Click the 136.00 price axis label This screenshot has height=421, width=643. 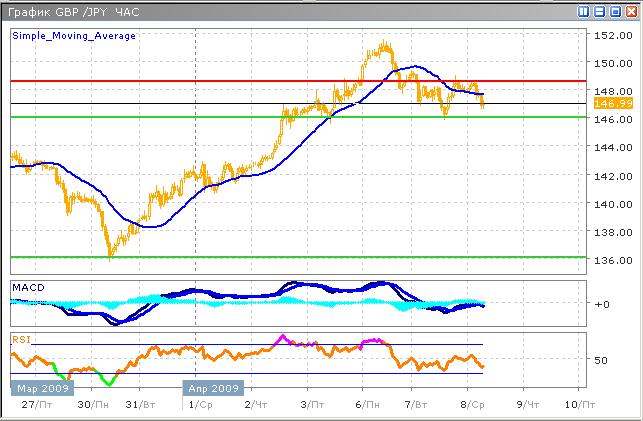[x=613, y=260]
